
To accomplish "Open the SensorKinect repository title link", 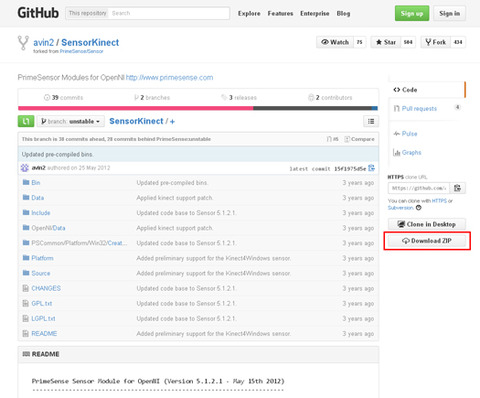I will [90, 42].
